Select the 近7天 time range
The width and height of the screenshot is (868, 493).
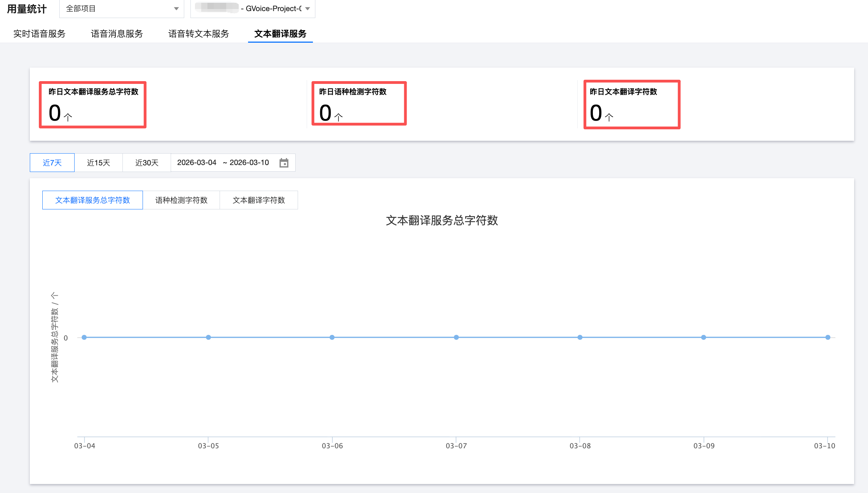(52, 163)
